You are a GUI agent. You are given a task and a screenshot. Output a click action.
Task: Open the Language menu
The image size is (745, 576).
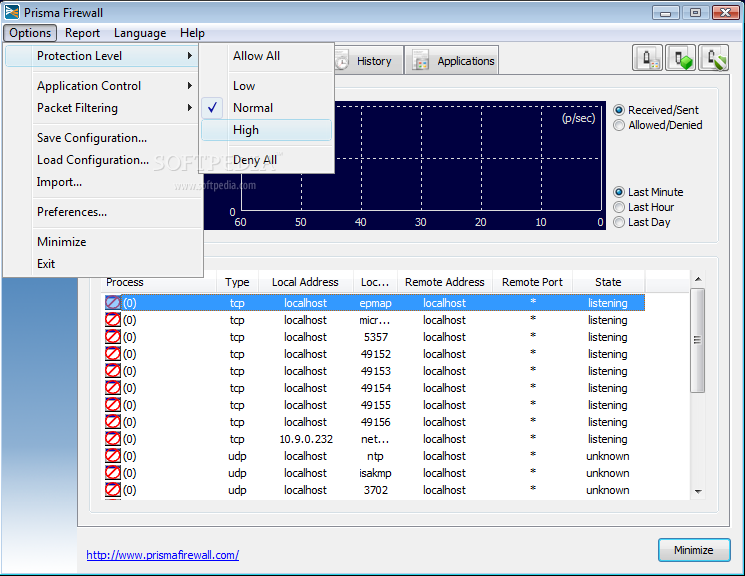tap(140, 33)
